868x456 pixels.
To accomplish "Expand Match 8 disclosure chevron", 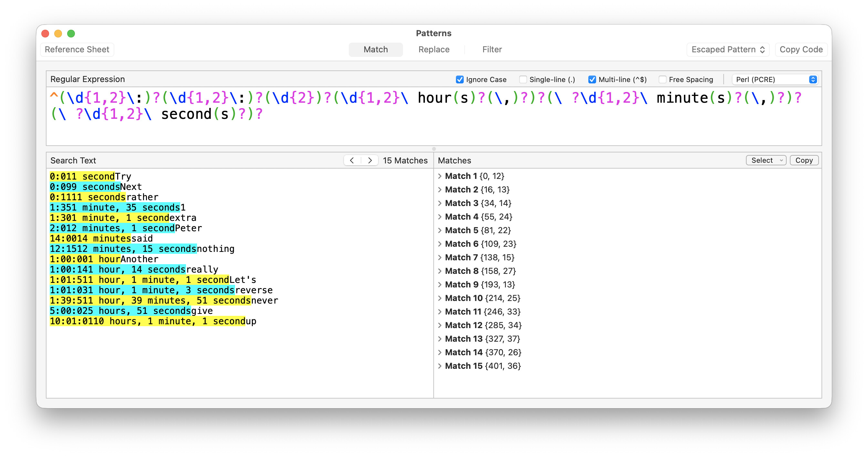I will click(x=440, y=271).
